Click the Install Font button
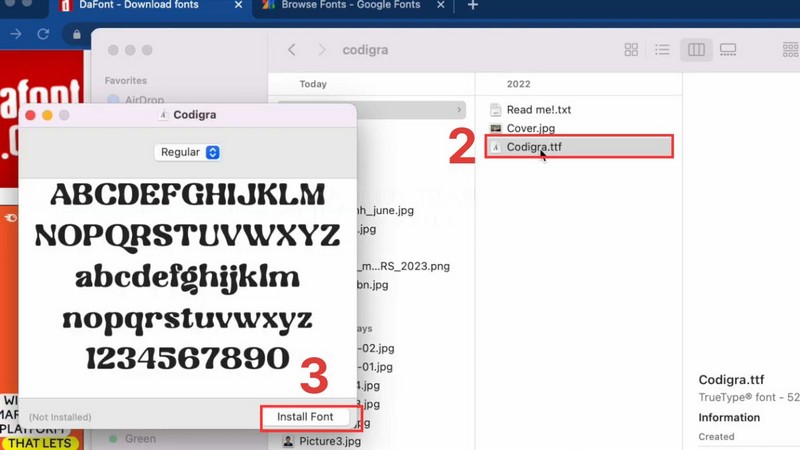The width and height of the screenshot is (800, 450). (305, 417)
